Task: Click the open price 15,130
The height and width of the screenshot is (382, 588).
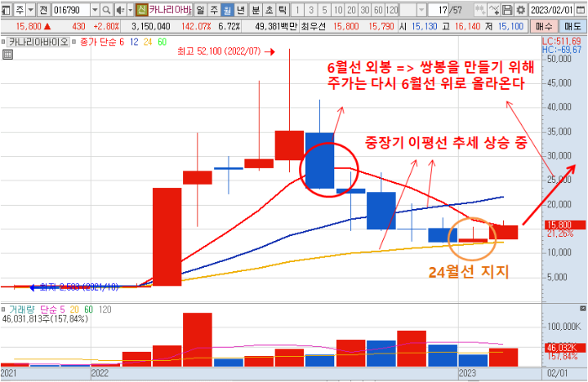Action: click(424, 26)
